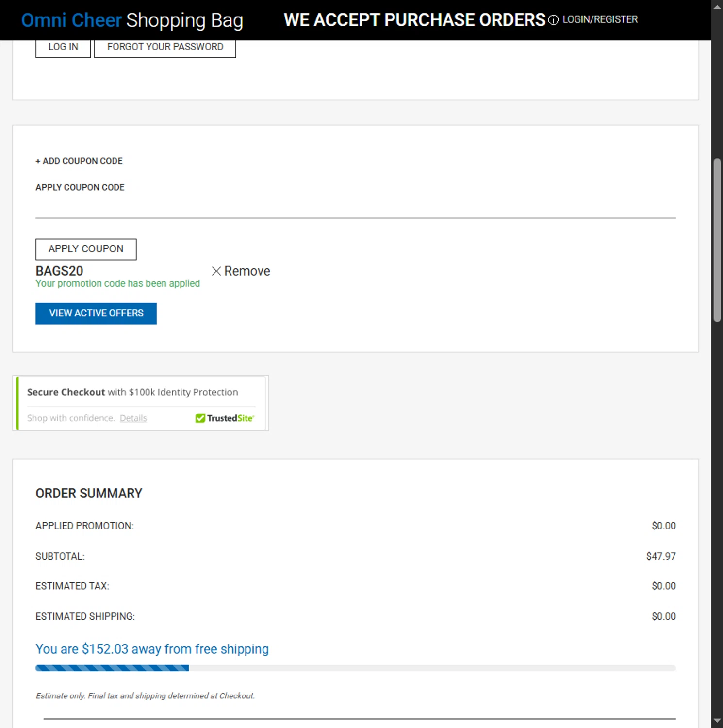Click the Secure Checkout identity protection text
This screenshot has height=728, width=723.
[132, 392]
